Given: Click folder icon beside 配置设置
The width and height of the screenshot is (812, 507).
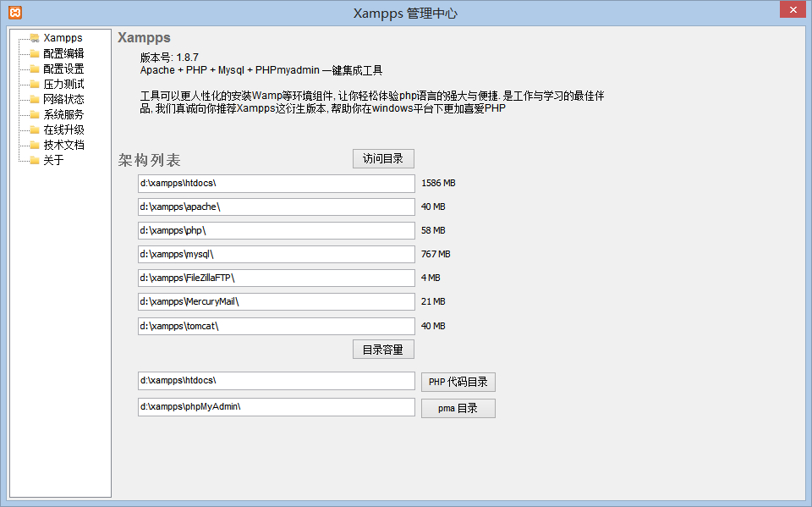Looking at the screenshot, I should [x=35, y=69].
